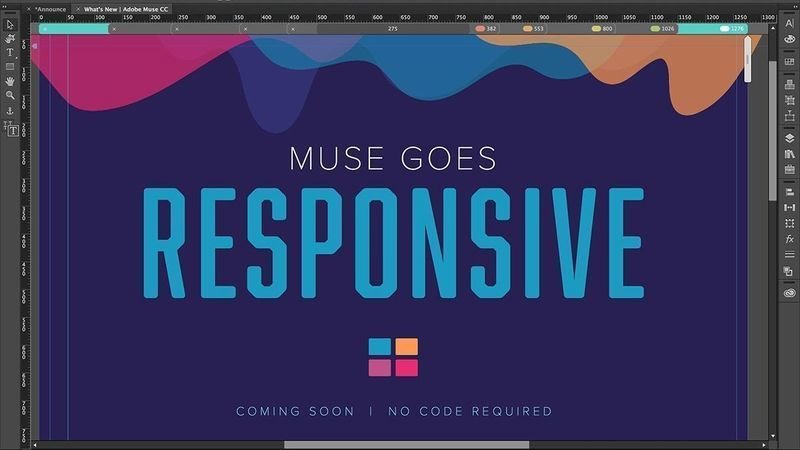
Task: Select the Selection arrow tool
Action: tap(10, 24)
